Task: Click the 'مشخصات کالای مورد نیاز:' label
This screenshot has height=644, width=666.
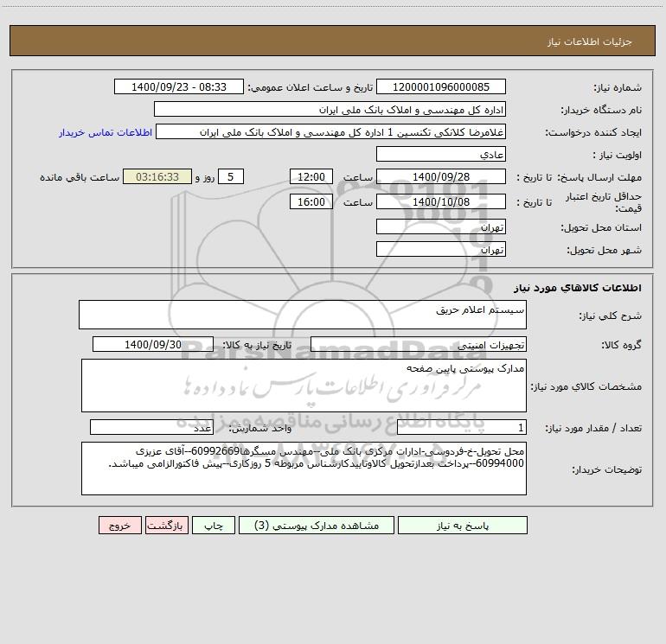Action: coord(586,386)
